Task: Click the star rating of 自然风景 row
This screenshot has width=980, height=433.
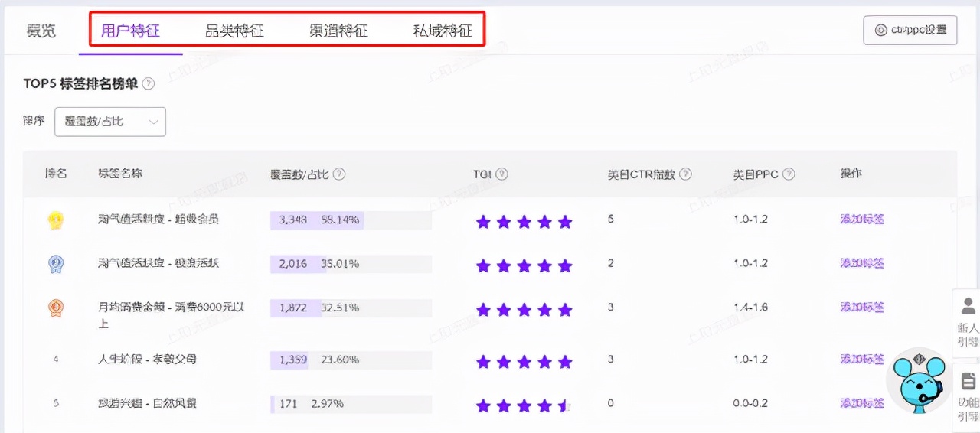Action: click(524, 405)
